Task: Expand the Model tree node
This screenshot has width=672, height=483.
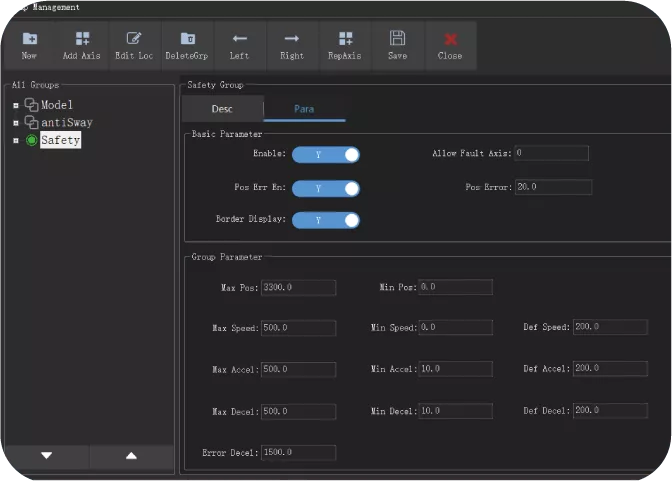Action: tap(16, 105)
